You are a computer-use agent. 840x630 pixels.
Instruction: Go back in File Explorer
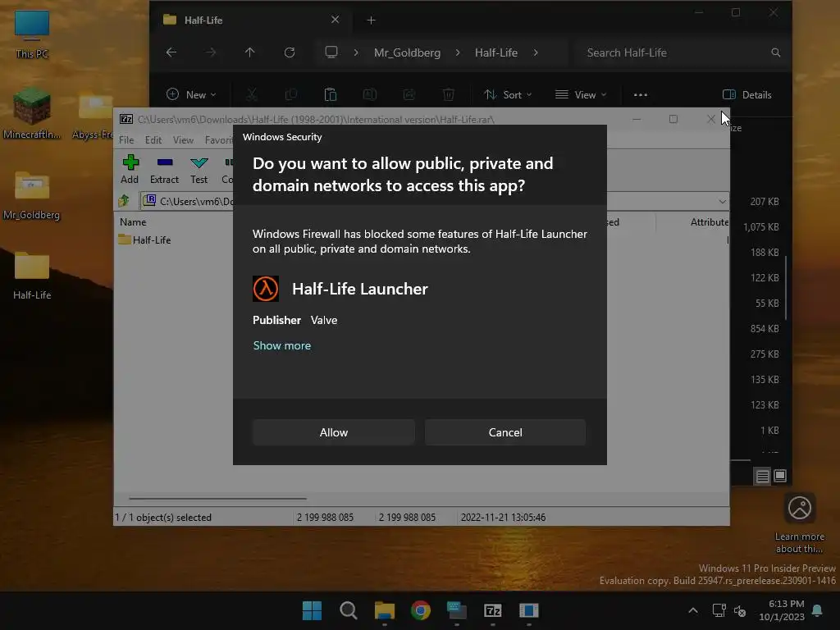pos(171,52)
